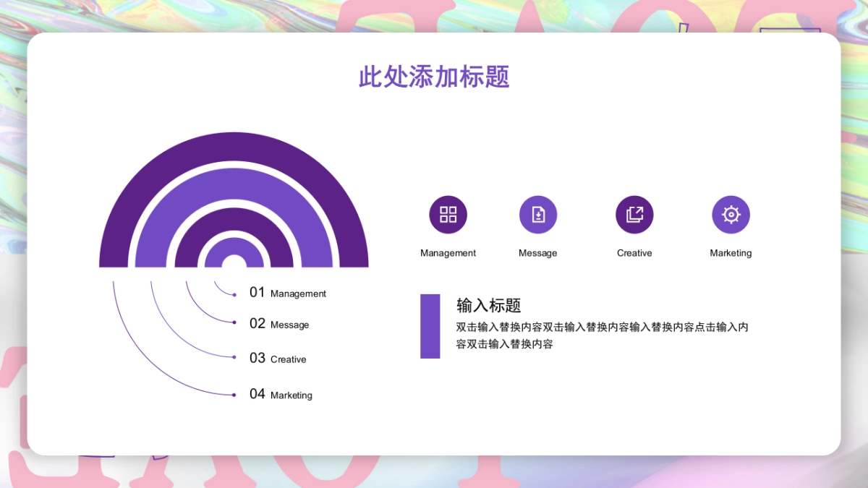Click the Management caption under its icon
The height and width of the screenshot is (488, 868).
pos(448,253)
